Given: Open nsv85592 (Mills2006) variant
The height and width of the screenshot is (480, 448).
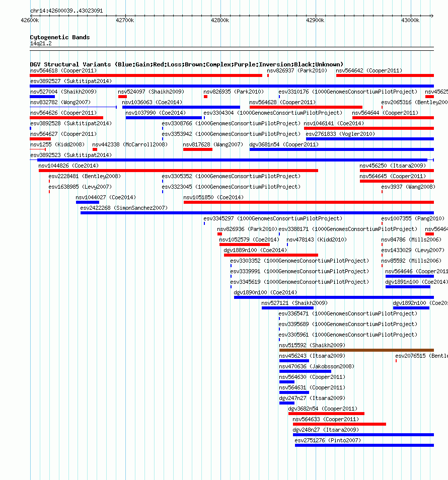Looking at the screenshot, I should 411,261.
